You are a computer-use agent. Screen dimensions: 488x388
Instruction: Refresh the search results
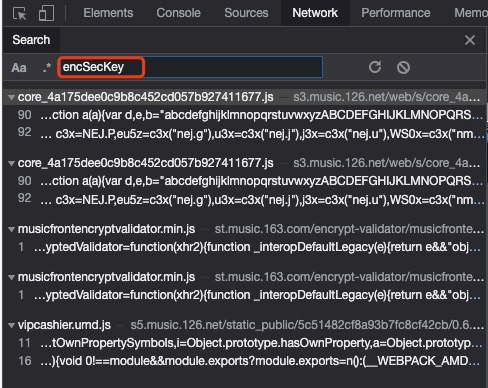pos(375,67)
